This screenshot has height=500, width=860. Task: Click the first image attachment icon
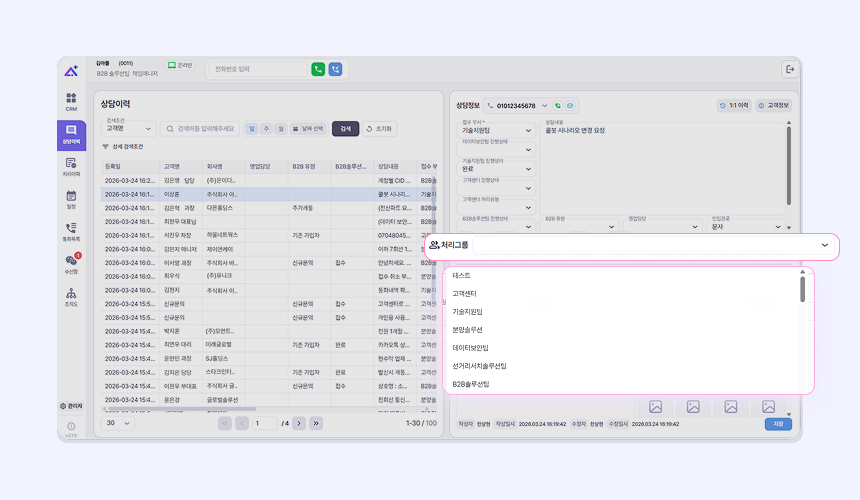coord(655,406)
